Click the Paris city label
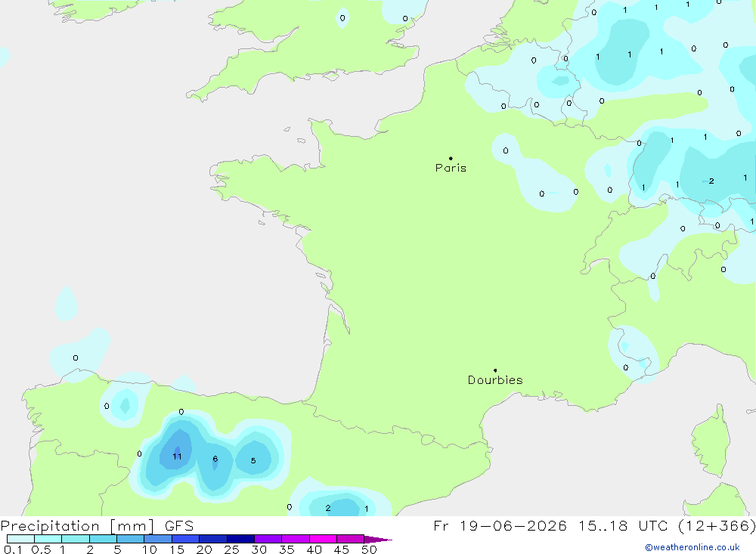The height and width of the screenshot is (554, 756). click(x=451, y=168)
